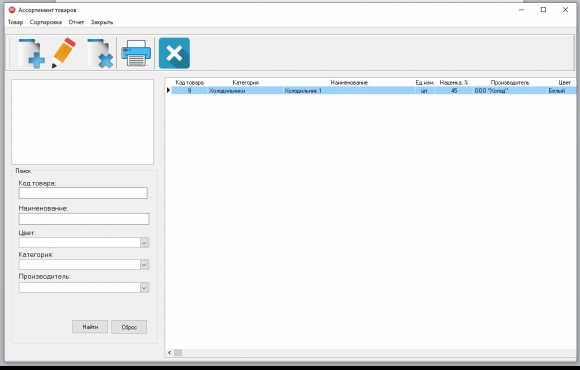Screen dimensions: 580x370
Task: Click the pencil edit product icon
Action: pos(64,53)
